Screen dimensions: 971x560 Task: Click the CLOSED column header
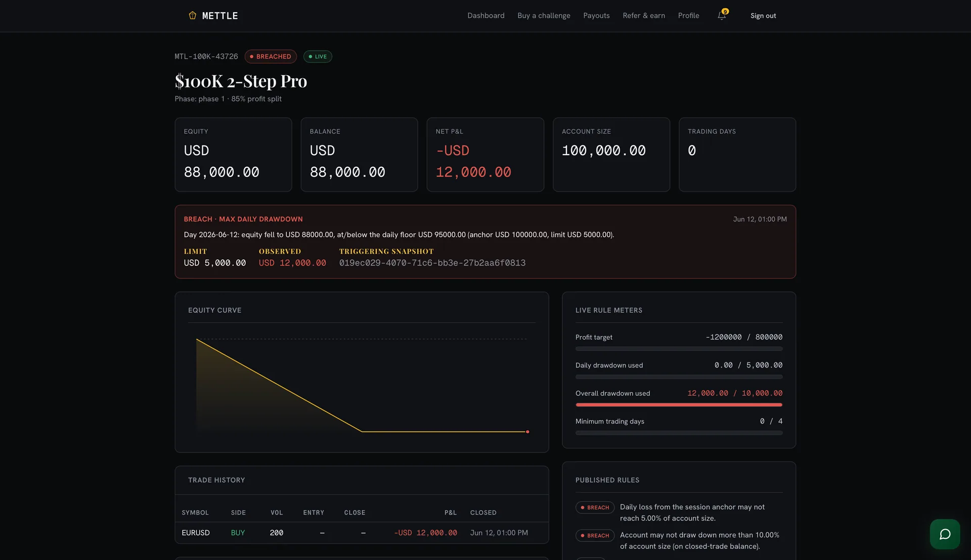(483, 512)
